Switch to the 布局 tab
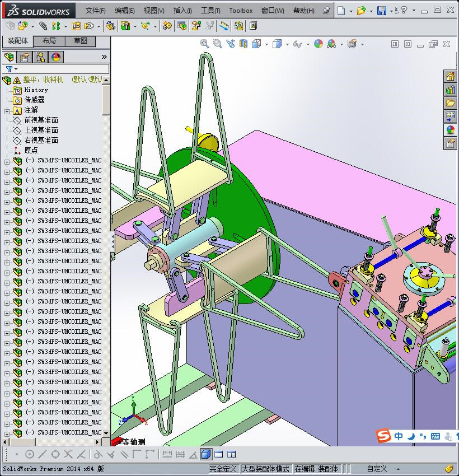The image size is (459, 476). click(x=49, y=41)
